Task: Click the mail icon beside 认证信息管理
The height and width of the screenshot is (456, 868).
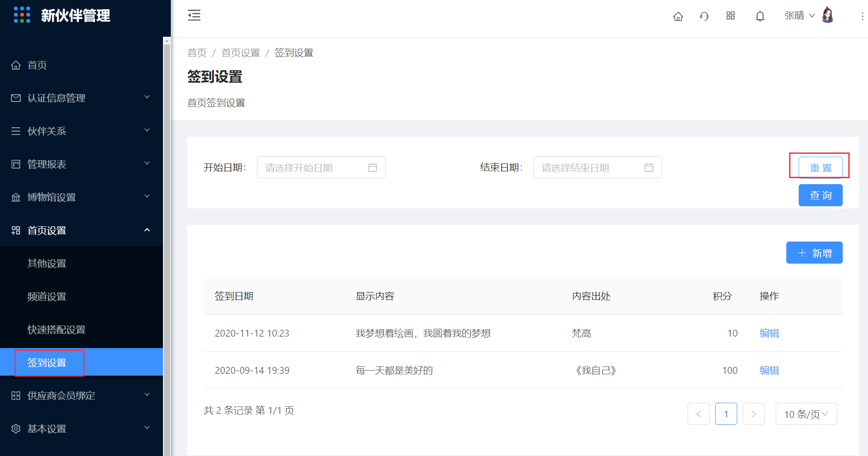Action: pyautogui.click(x=16, y=98)
